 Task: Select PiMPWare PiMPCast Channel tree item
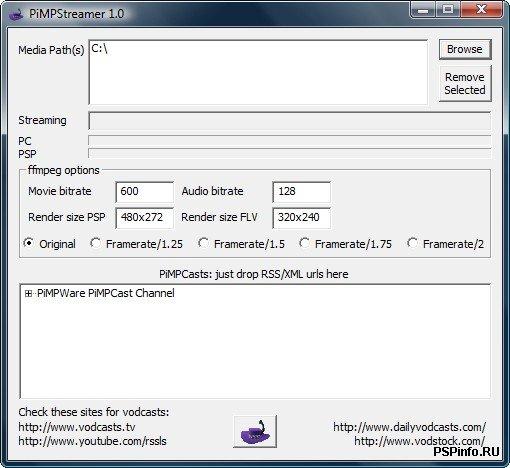pyautogui.click(x=106, y=293)
